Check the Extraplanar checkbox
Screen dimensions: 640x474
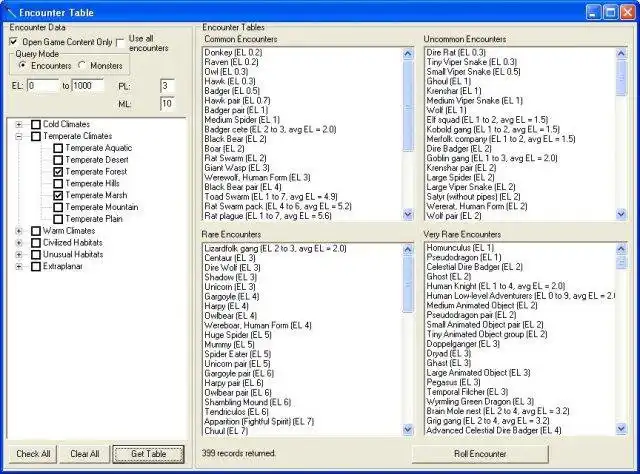[36, 266]
